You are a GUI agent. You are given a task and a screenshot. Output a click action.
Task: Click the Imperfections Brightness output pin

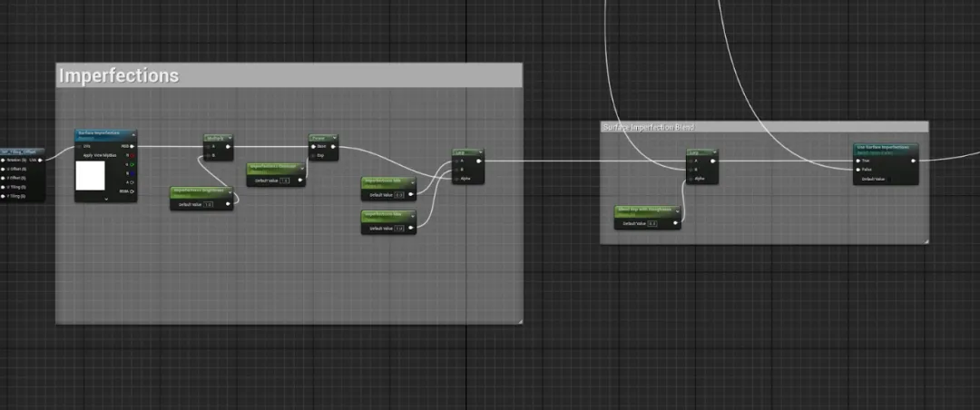(x=228, y=204)
